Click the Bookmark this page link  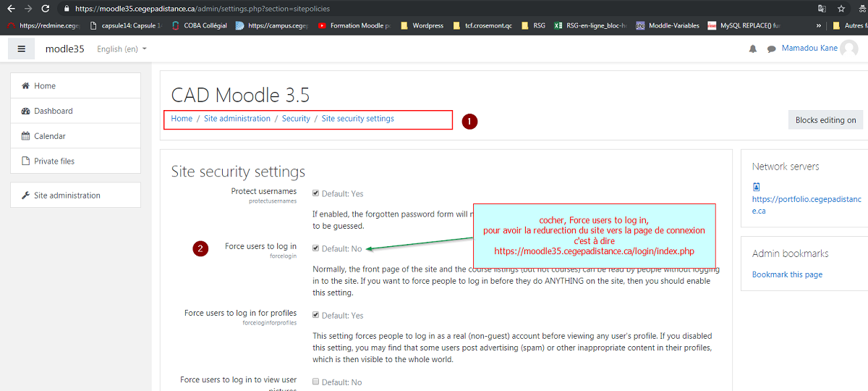[787, 274]
